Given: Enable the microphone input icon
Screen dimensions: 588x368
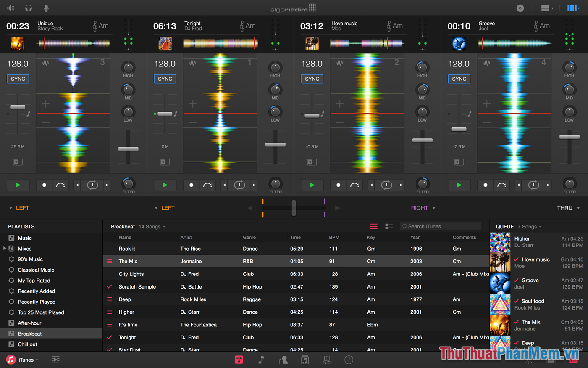Looking at the screenshot, I should [46, 8].
